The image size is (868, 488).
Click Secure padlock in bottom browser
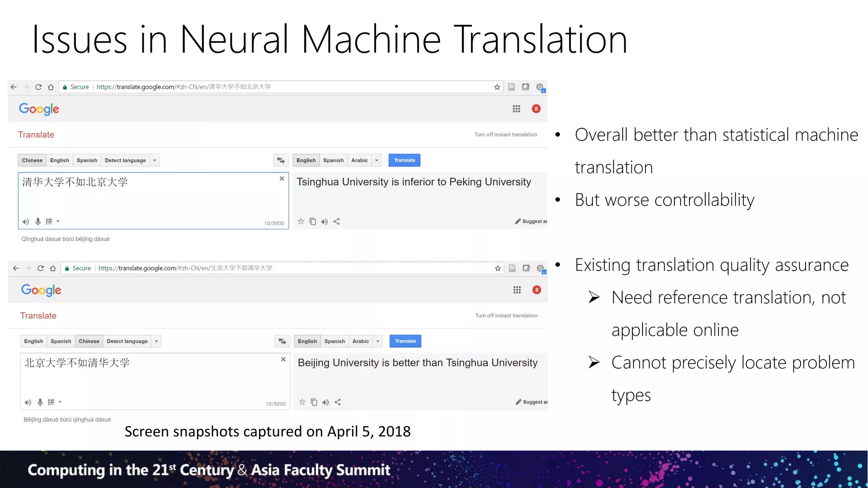[x=67, y=268]
